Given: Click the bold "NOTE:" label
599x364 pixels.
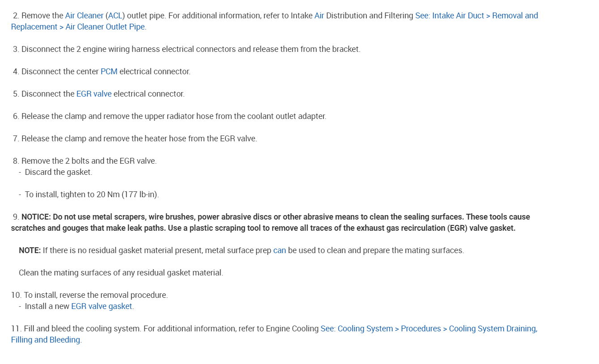Looking at the screenshot, I should pyautogui.click(x=30, y=250).
